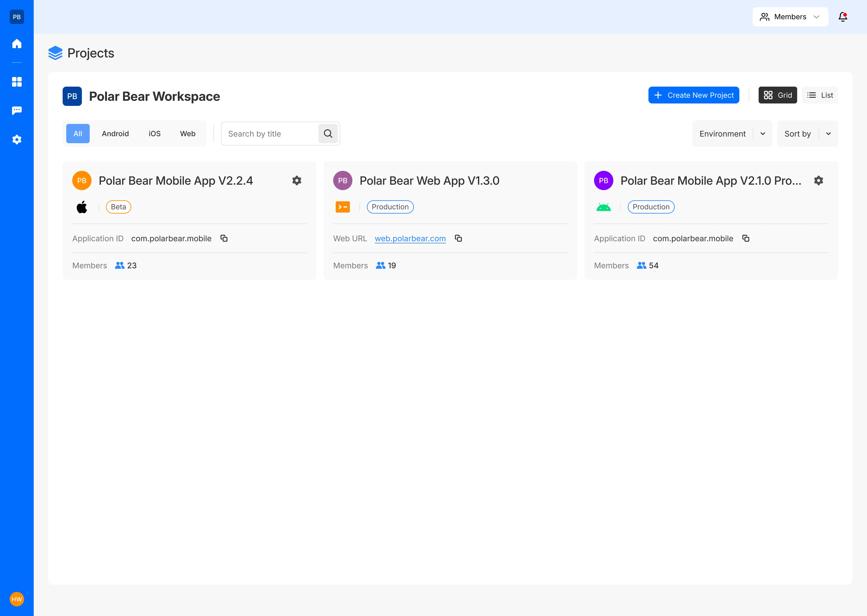Open settings gear for Mobile App V2.2.4
The width and height of the screenshot is (867, 616).
(297, 180)
